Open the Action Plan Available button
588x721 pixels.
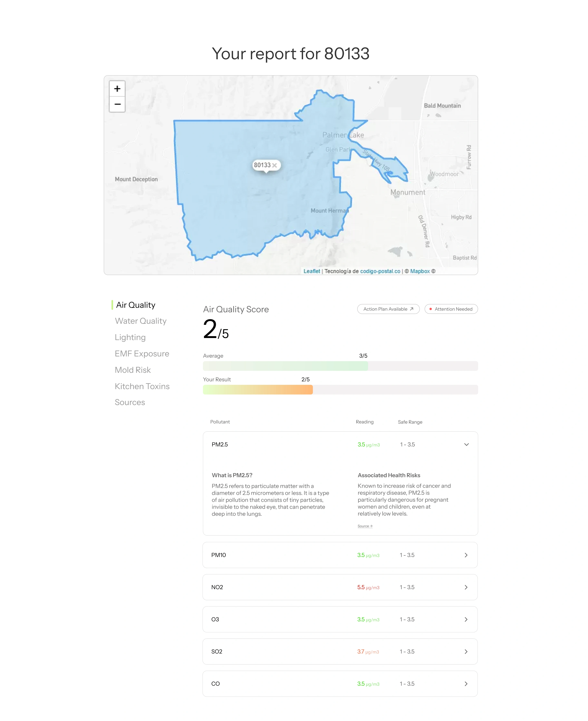point(388,309)
